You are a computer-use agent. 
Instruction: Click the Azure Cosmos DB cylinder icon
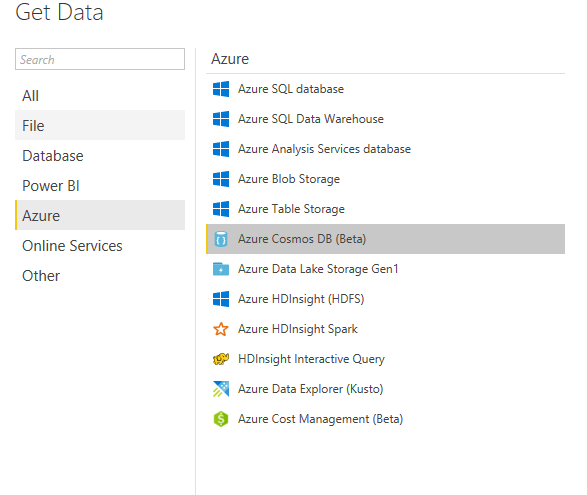pyautogui.click(x=221, y=239)
